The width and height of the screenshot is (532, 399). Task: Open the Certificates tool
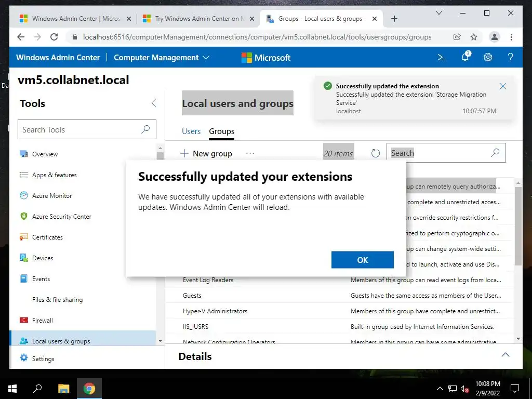pos(83,237)
